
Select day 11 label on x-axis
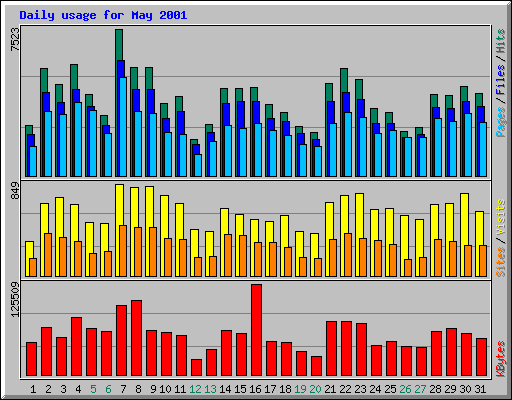[180, 389]
